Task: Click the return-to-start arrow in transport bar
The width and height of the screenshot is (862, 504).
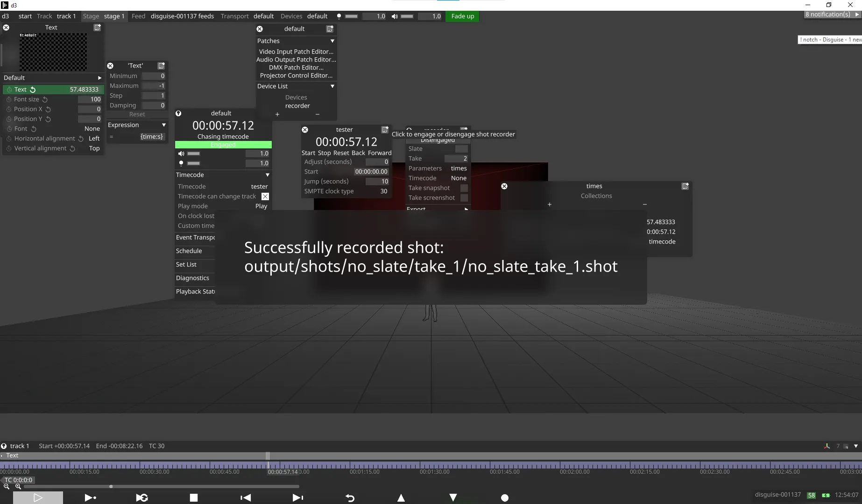Action: point(246,497)
